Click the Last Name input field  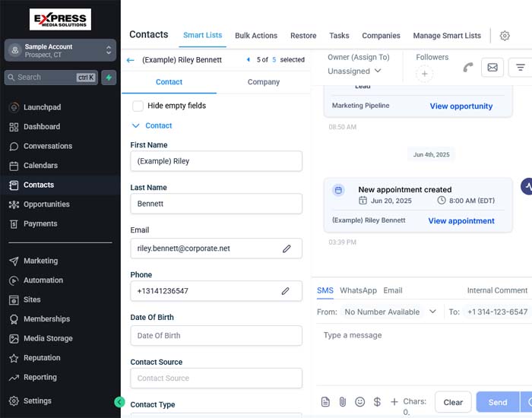coord(216,204)
